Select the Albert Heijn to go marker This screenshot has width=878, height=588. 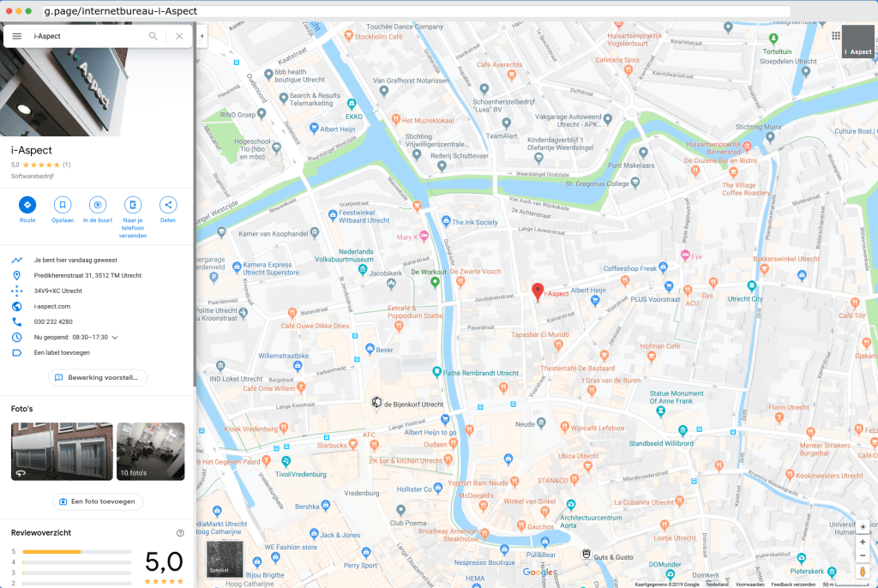point(445,419)
